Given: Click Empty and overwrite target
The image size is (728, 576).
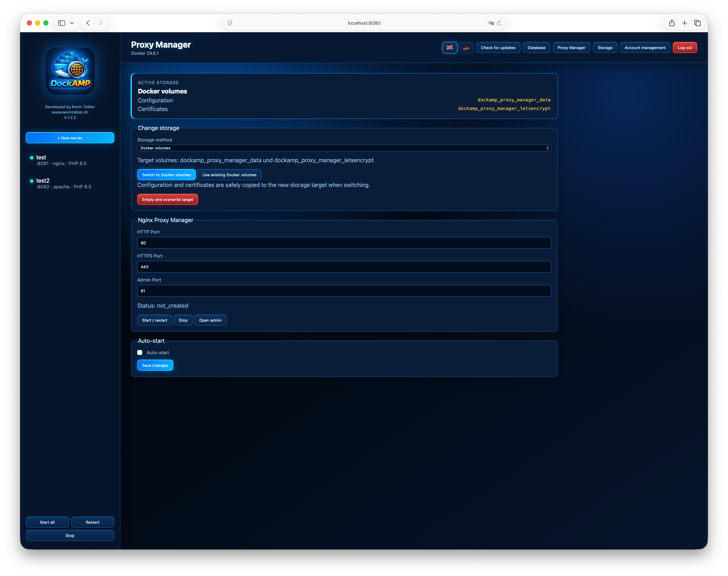Looking at the screenshot, I should pyautogui.click(x=167, y=200).
